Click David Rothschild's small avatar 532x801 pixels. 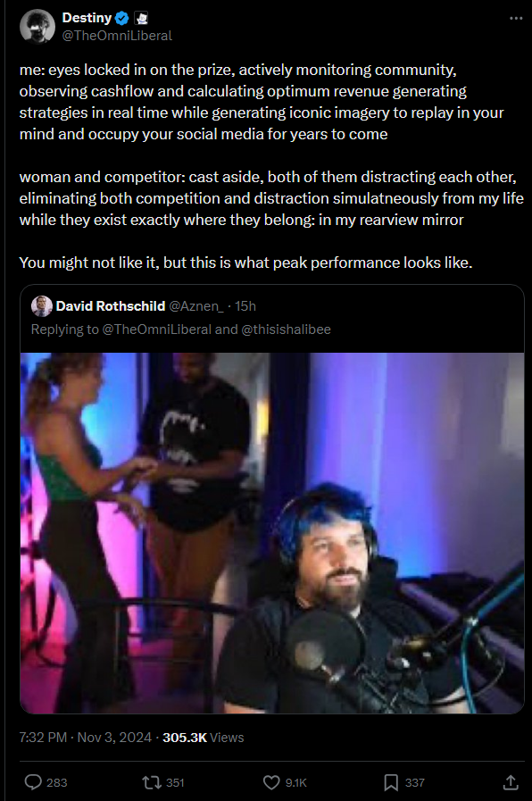(x=42, y=306)
